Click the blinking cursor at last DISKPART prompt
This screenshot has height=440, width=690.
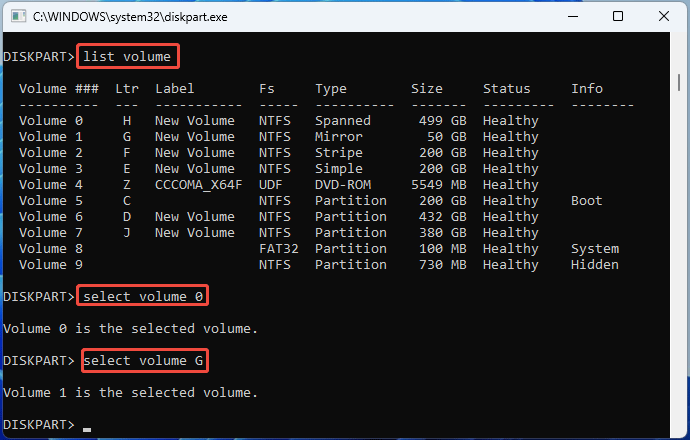[x=87, y=427]
